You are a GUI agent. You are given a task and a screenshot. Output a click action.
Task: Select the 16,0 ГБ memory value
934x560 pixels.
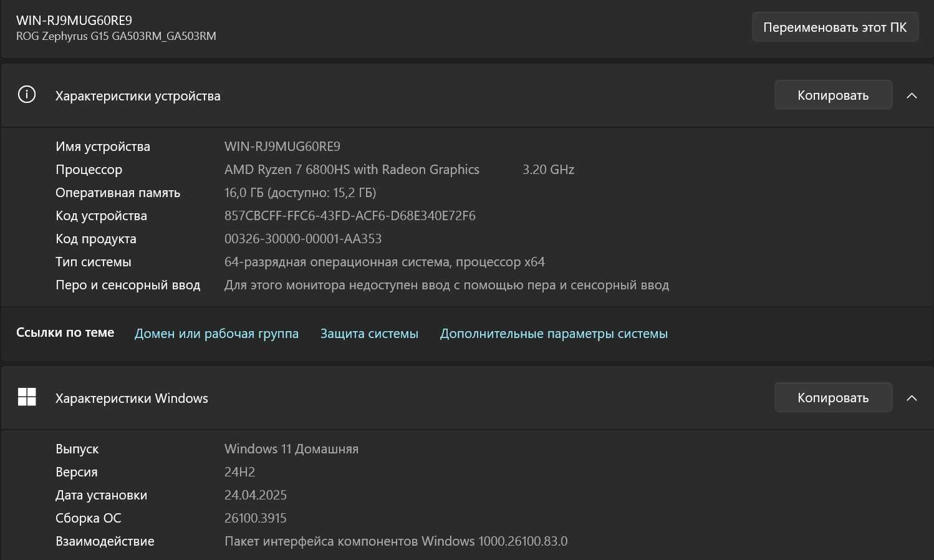300,193
